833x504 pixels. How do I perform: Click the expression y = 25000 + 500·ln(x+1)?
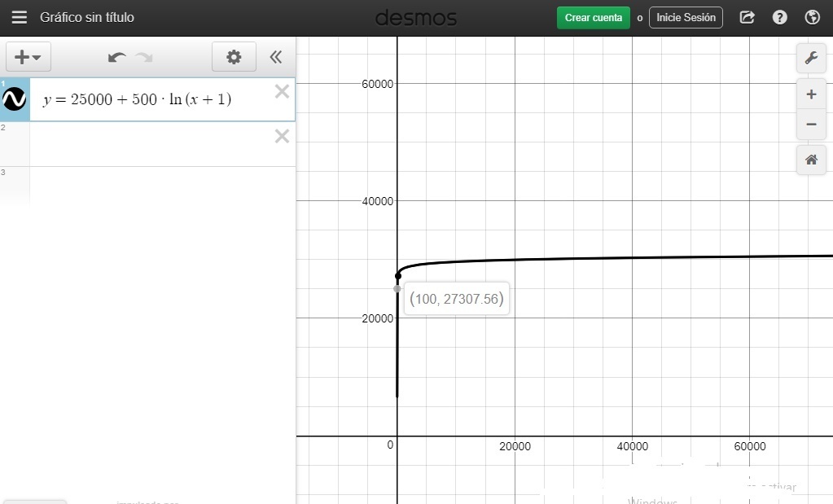137,99
